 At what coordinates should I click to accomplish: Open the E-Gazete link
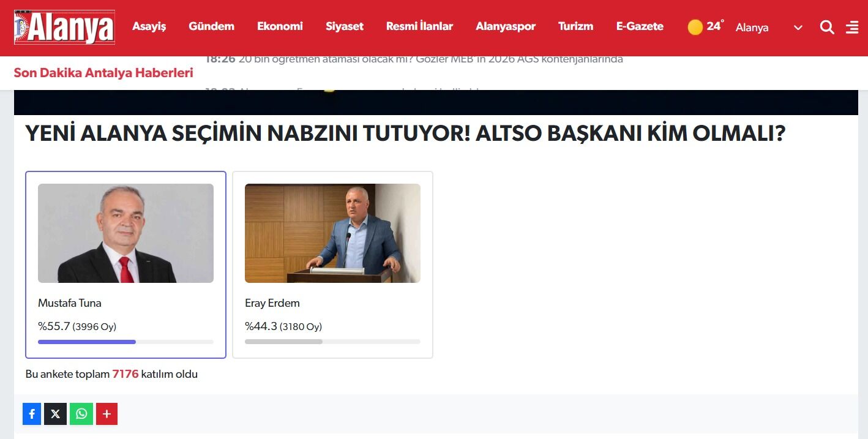(640, 26)
